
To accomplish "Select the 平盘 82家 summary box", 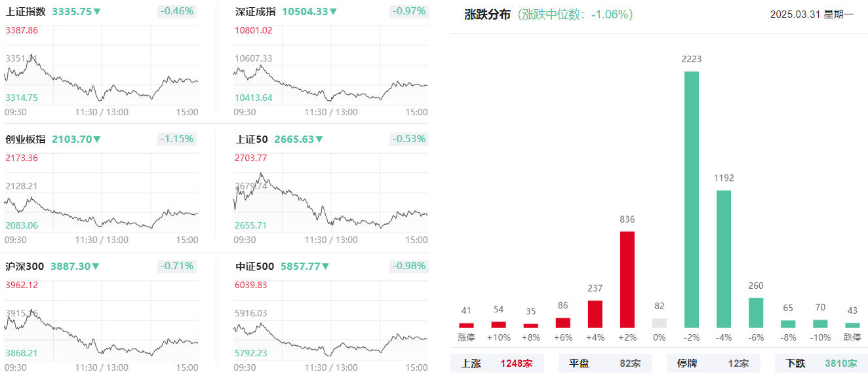I will (x=605, y=363).
